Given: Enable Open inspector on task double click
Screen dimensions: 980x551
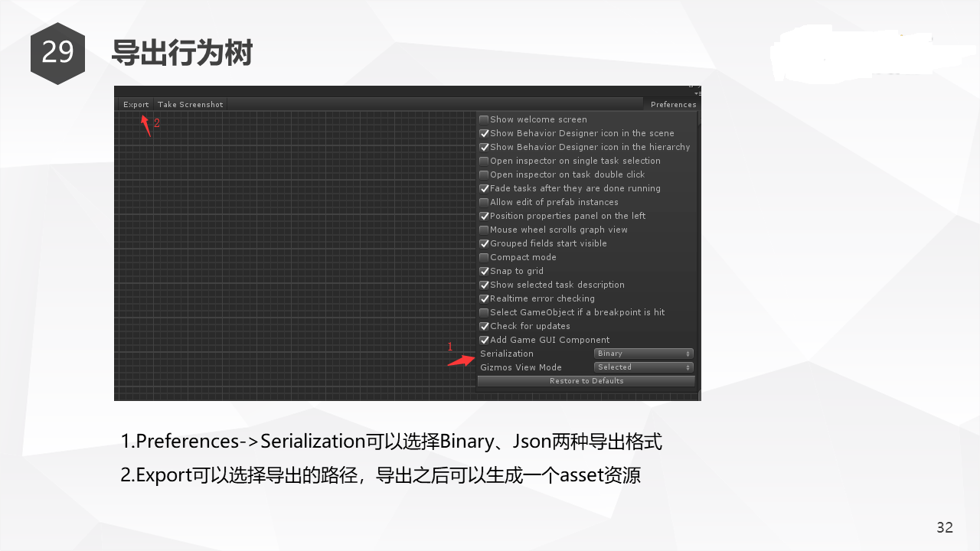Looking at the screenshot, I should click(x=483, y=174).
